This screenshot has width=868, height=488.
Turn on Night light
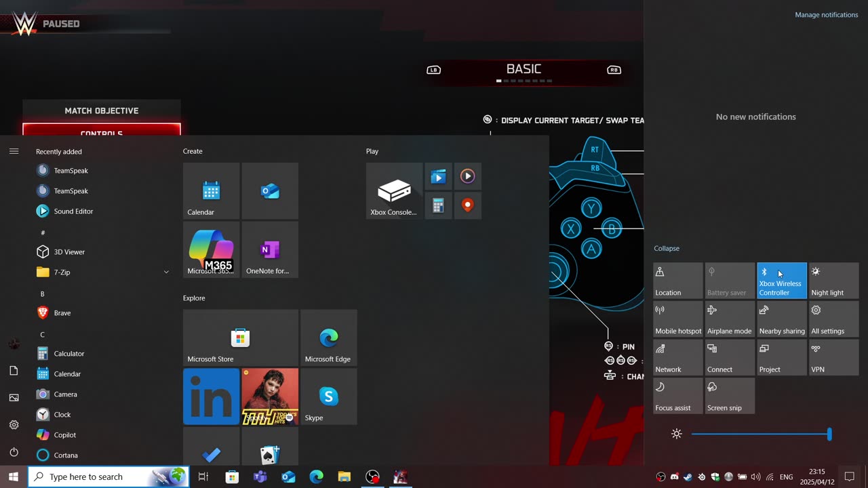click(834, 281)
